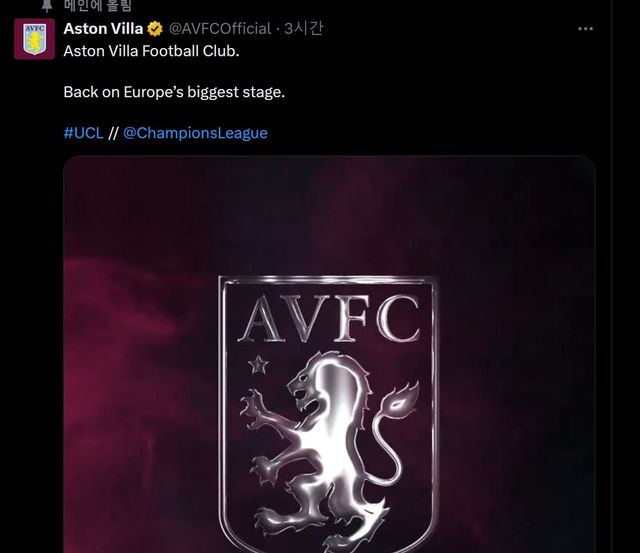Click the Aston Villa profile avatar
The height and width of the screenshot is (553, 640).
pyautogui.click(x=34, y=39)
